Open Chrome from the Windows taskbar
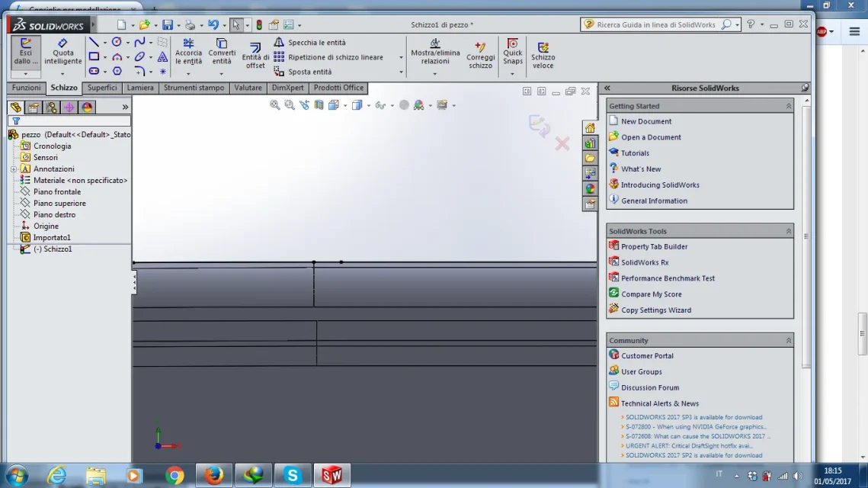 click(x=175, y=475)
